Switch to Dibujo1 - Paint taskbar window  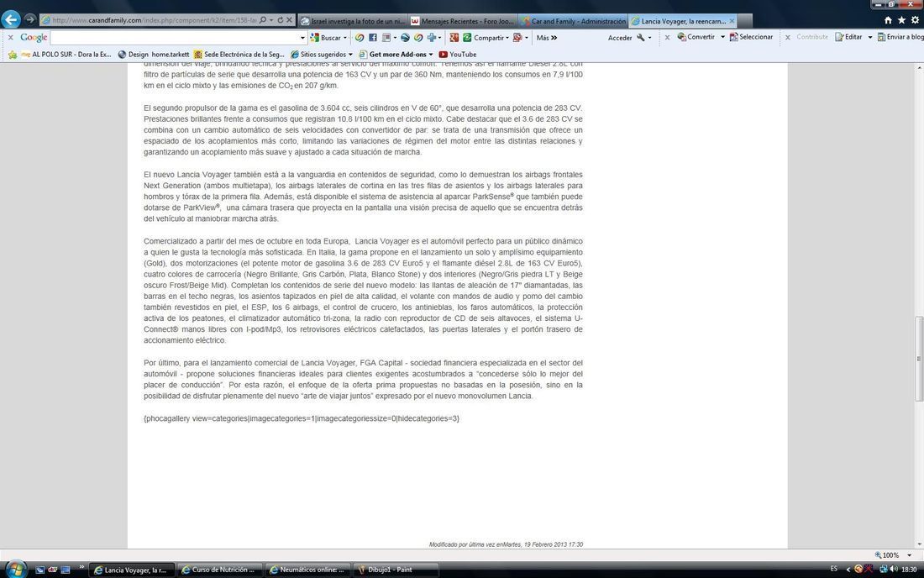[395, 570]
